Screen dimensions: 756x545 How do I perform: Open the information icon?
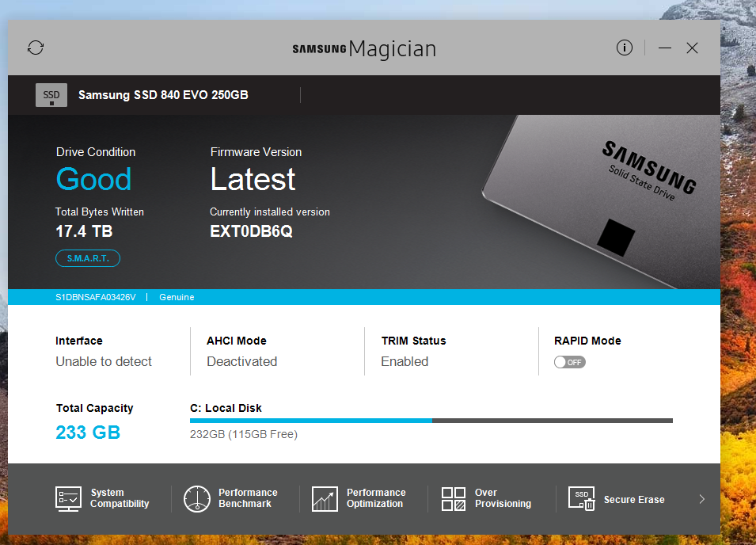(x=625, y=48)
